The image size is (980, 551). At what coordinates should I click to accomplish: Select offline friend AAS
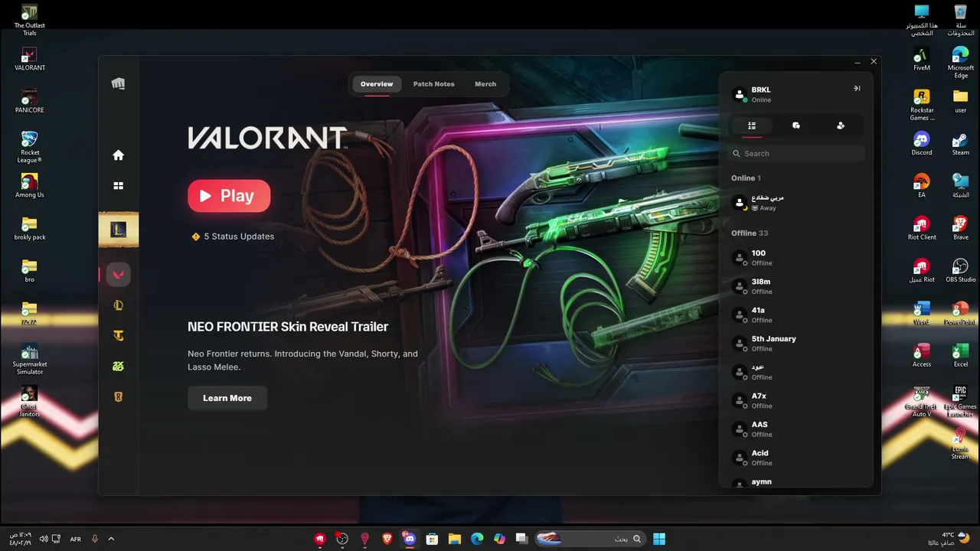tap(796, 429)
